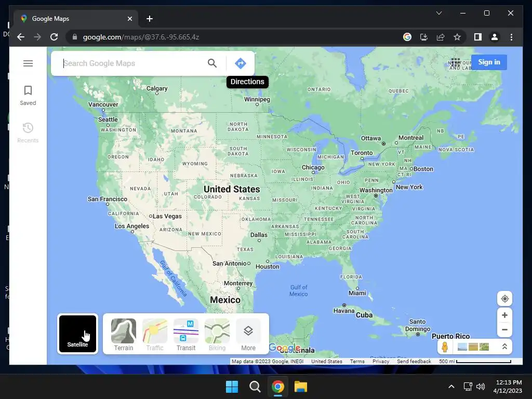532x399 pixels.
Task: Open the Chrome profile icon
Action: tap(495, 37)
